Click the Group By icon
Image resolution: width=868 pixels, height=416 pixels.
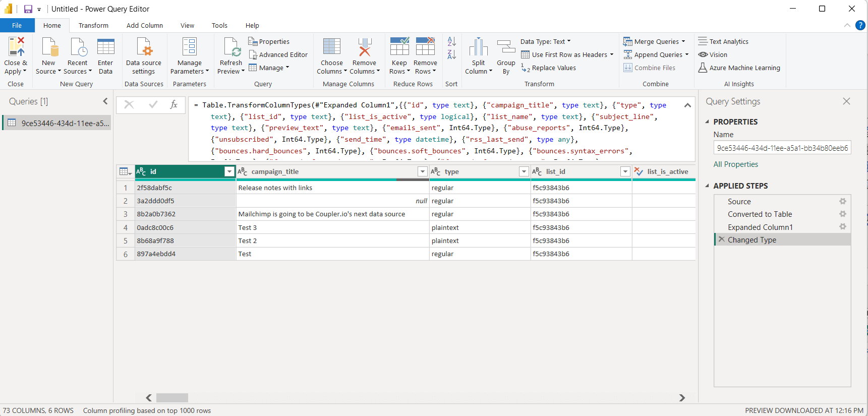tap(506, 46)
